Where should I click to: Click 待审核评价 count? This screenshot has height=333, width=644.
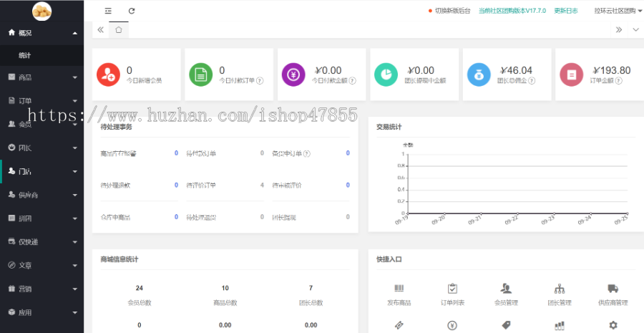tap(348, 185)
